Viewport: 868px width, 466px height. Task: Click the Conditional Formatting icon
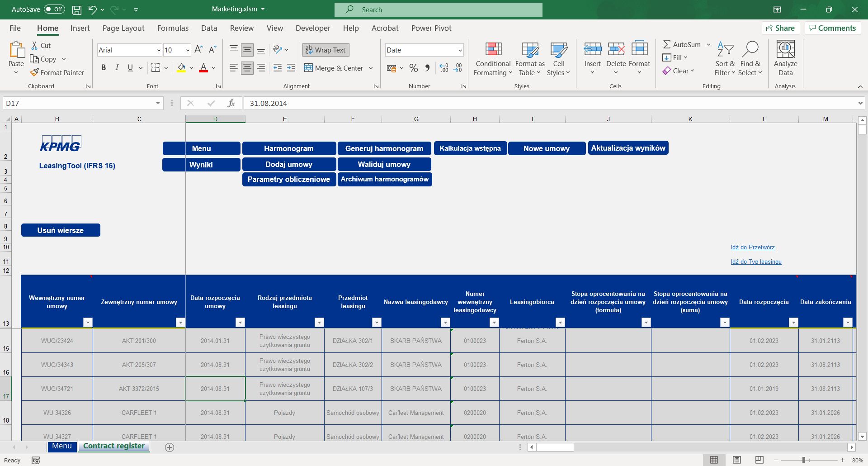493,49
